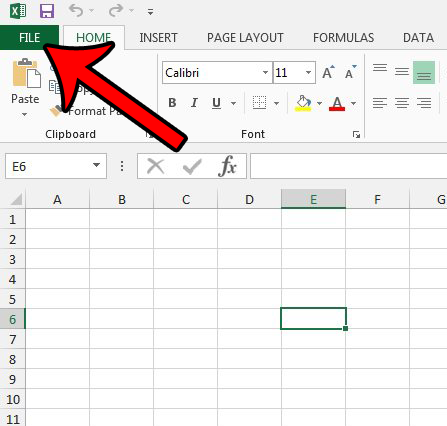Screen dimensions: 447x426
Task: Open the Undo history dropdown arrow
Action: click(91, 11)
